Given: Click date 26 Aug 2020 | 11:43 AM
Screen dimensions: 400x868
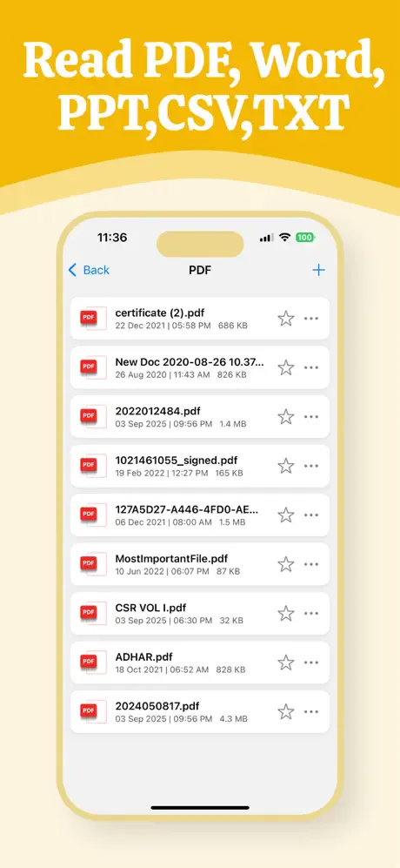Looking at the screenshot, I should [163, 374].
